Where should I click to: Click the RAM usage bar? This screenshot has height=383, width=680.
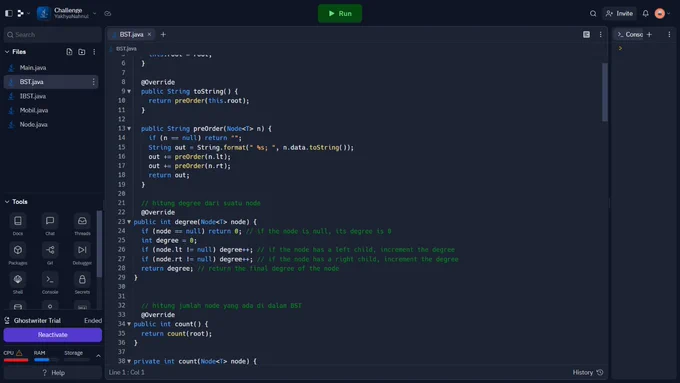click(46, 360)
